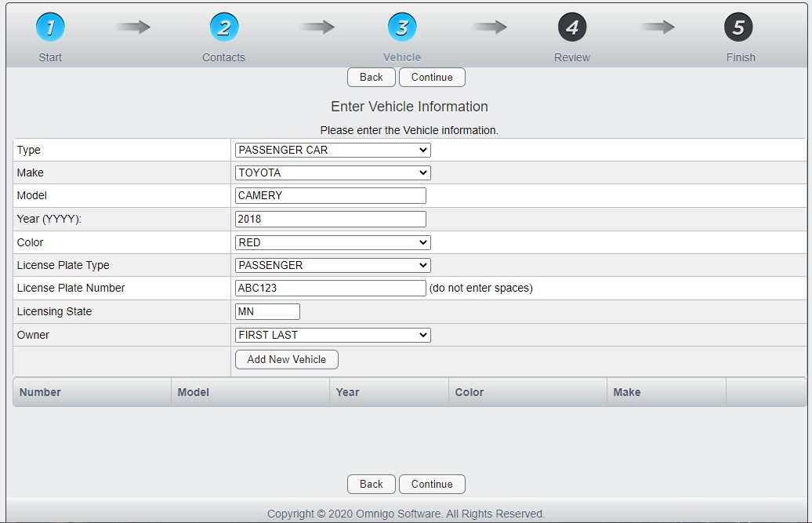Click the Make column header
812x523 pixels.
(x=626, y=391)
